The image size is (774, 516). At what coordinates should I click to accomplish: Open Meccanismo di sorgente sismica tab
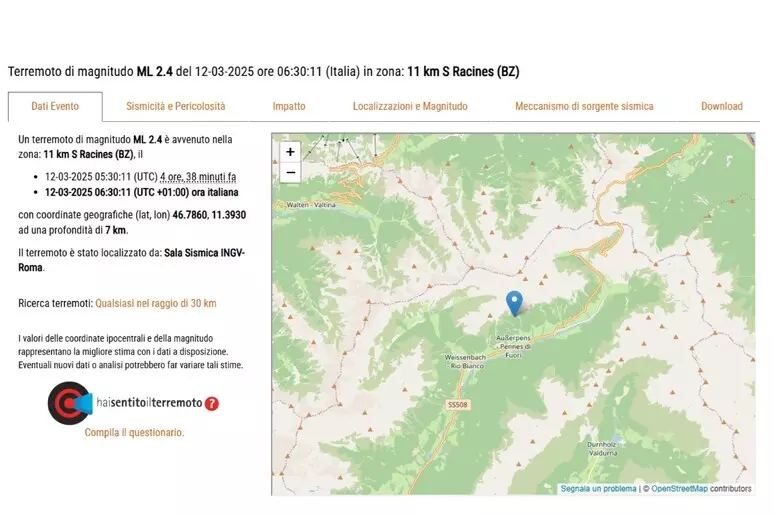[x=584, y=106]
